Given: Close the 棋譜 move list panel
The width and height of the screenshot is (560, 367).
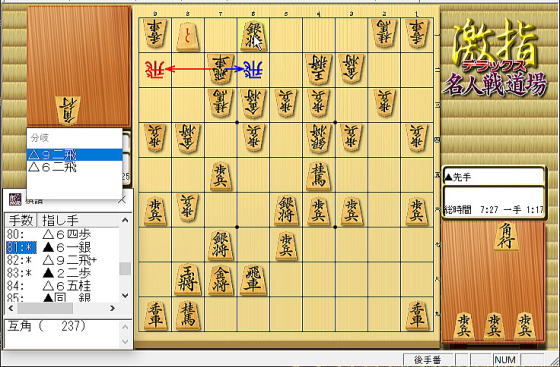Looking at the screenshot, I should 122,201.
